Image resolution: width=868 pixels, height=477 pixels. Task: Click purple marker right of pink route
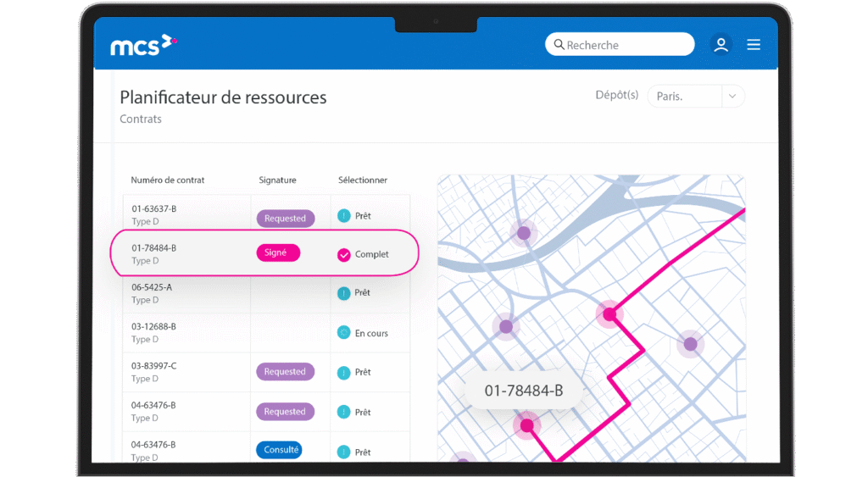(x=690, y=344)
